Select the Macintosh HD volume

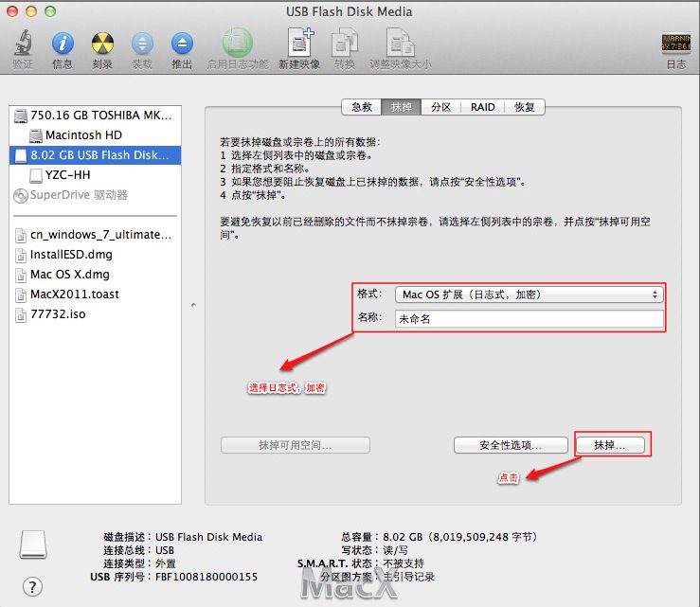click(x=95, y=134)
